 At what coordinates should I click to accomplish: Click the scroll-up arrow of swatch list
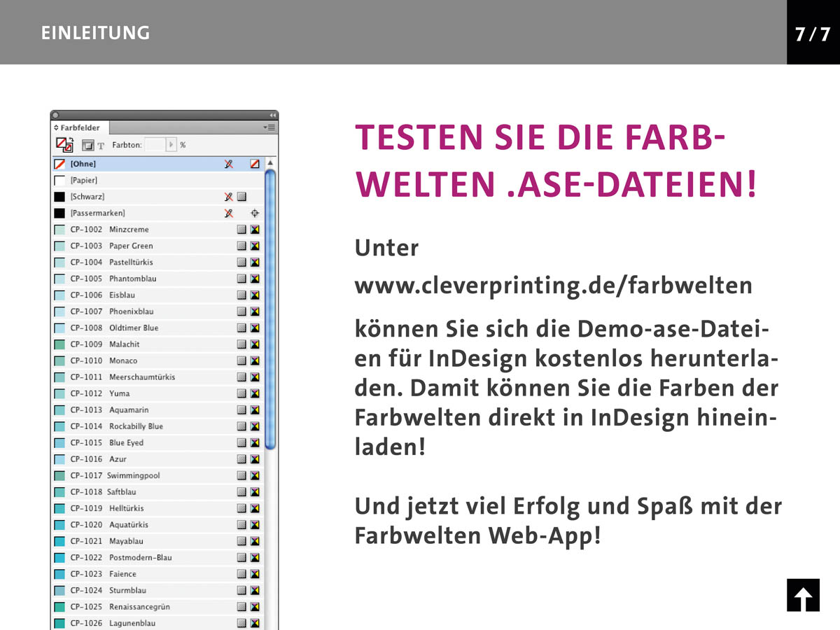pyautogui.click(x=270, y=163)
